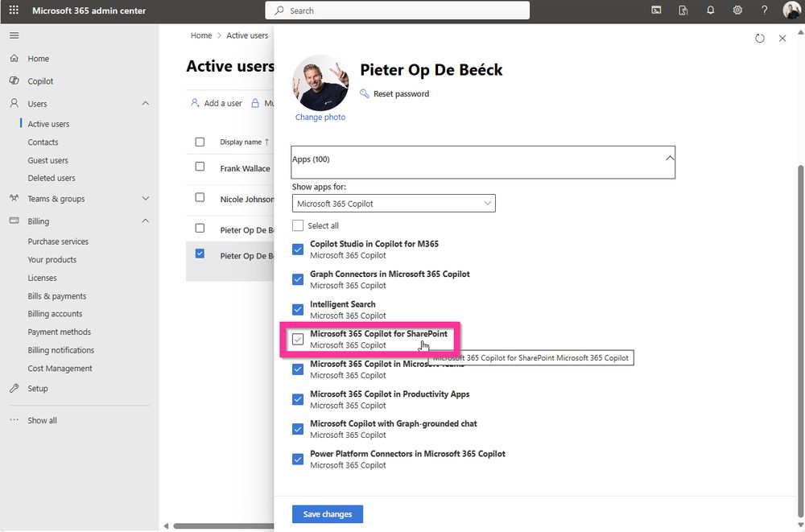Open Billing accounts in sidebar
This screenshot has width=805, height=532.
[x=55, y=314]
